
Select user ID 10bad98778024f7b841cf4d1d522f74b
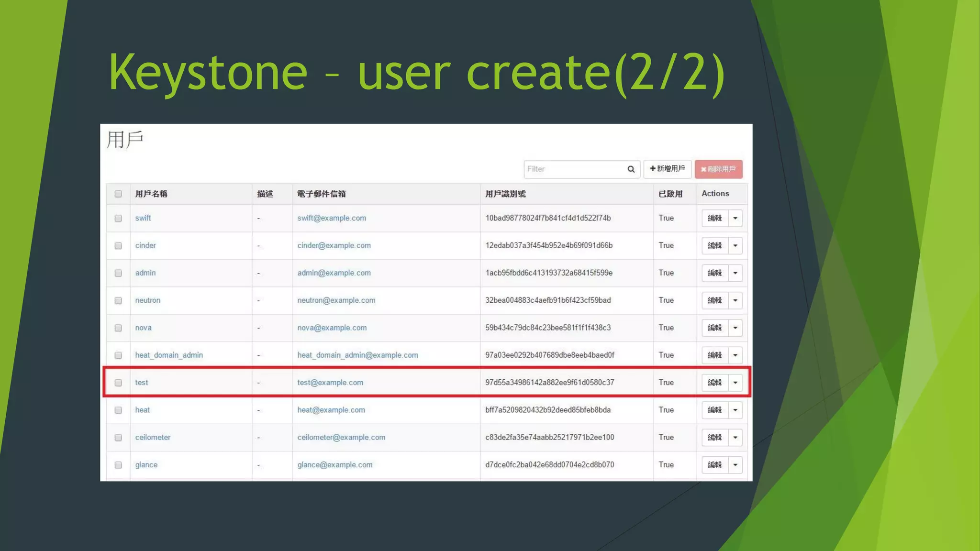pos(548,218)
